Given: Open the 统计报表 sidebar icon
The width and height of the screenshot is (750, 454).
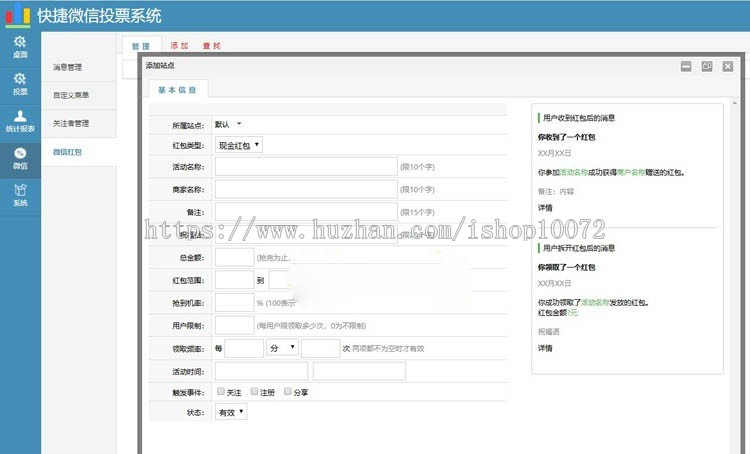Looking at the screenshot, I should click(x=20, y=122).
